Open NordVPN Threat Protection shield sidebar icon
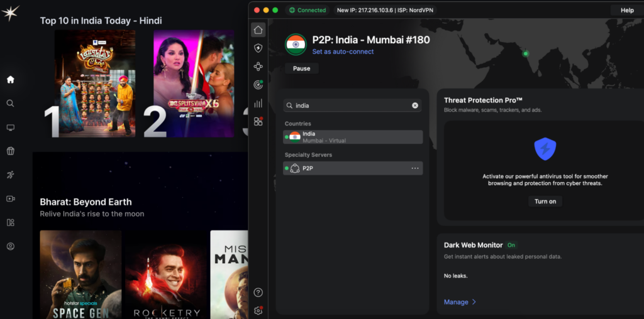This screenshot has width=644, height=319. [258, 48]
